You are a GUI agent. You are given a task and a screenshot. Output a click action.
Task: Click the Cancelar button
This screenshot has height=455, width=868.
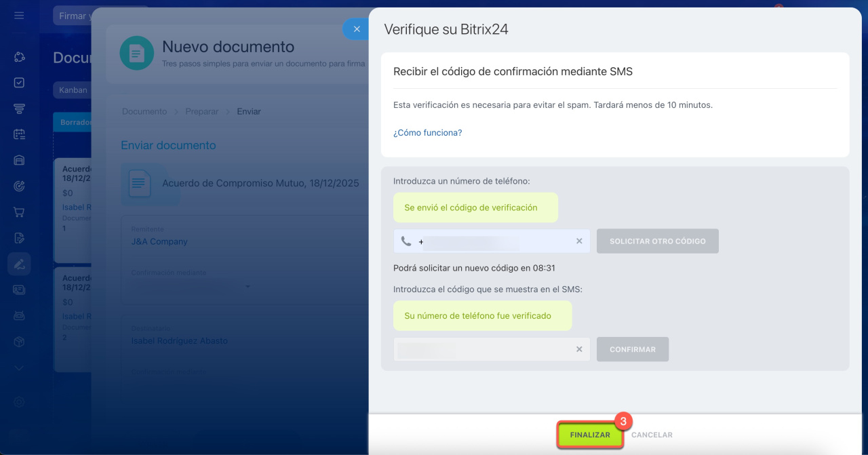coord(652,435)
